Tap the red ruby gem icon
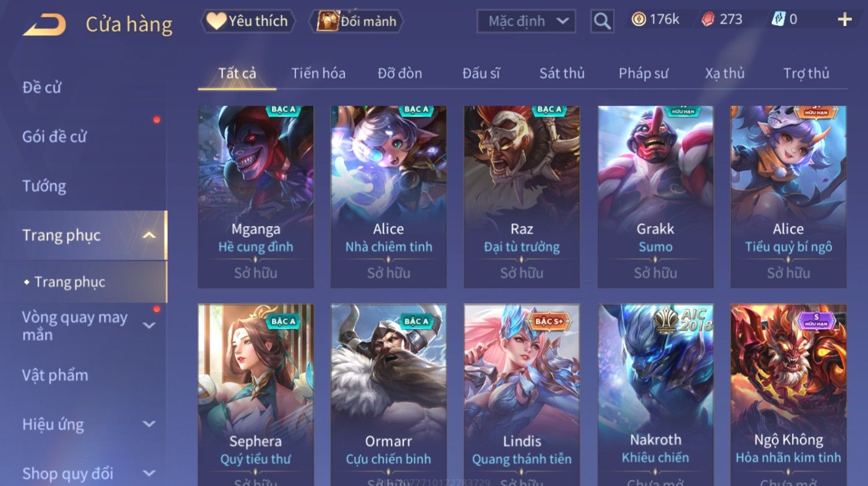Screen dimensions: 868x486 708,20
